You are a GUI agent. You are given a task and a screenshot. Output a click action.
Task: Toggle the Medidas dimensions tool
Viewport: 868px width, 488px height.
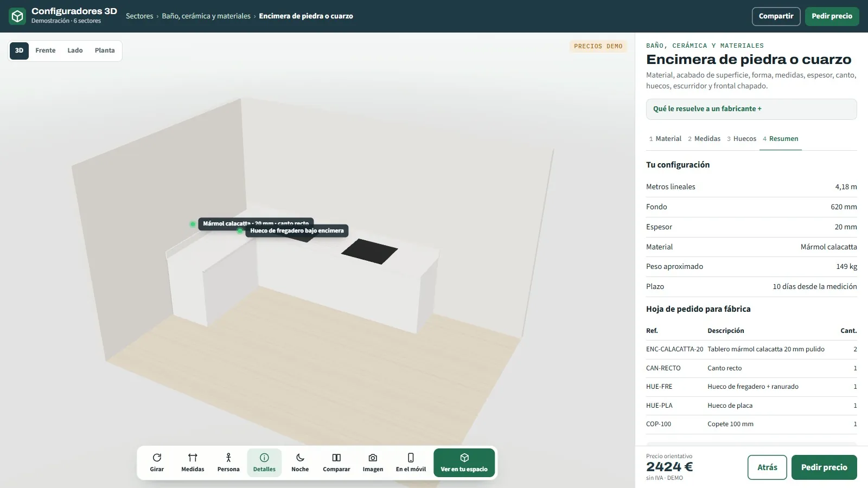tap(193, 463)
